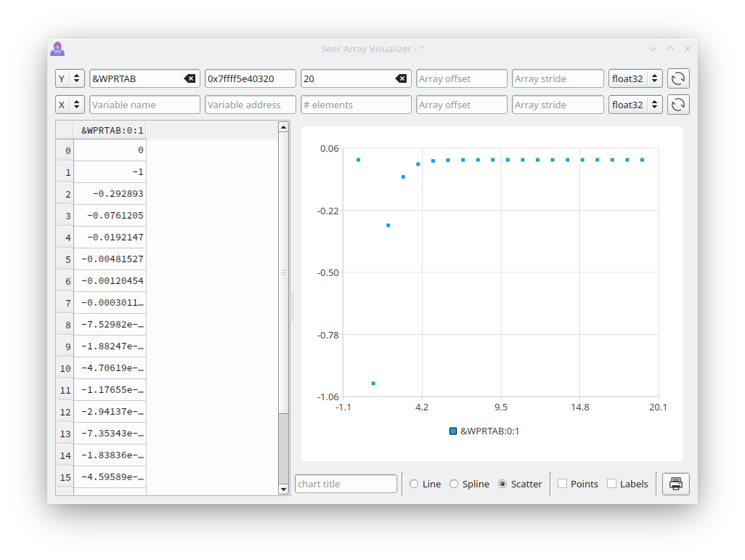Select the cell containing -7.52982e-
Image resolution: width=745 pixels, height=560 pixels.
coord(110,325)
